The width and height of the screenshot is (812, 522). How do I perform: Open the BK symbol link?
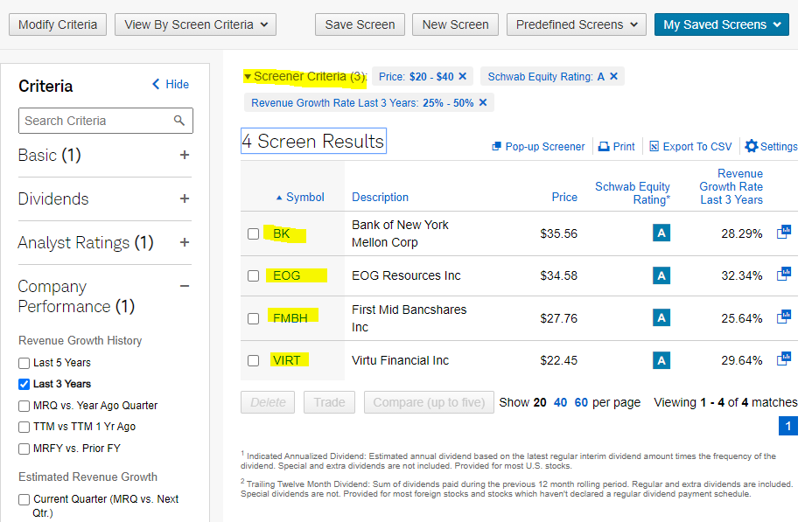tap(281, 233)
